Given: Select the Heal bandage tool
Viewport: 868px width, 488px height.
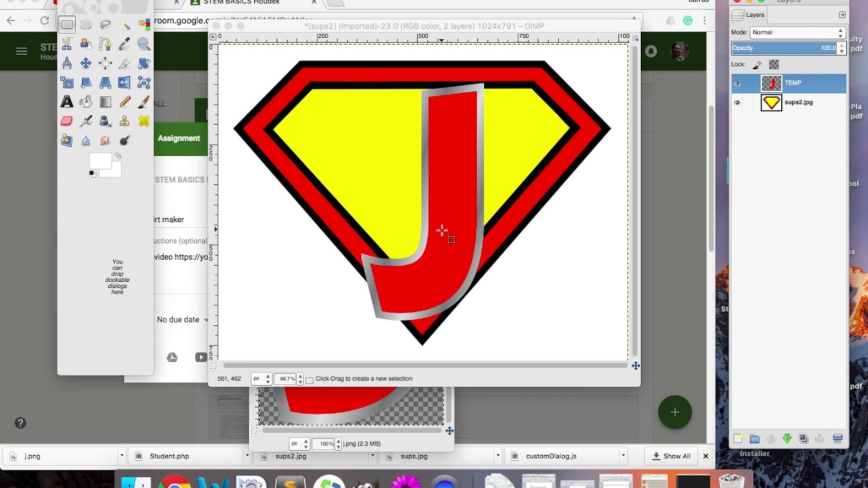Looking at the screenshot, I should click(x=144, y=121).
